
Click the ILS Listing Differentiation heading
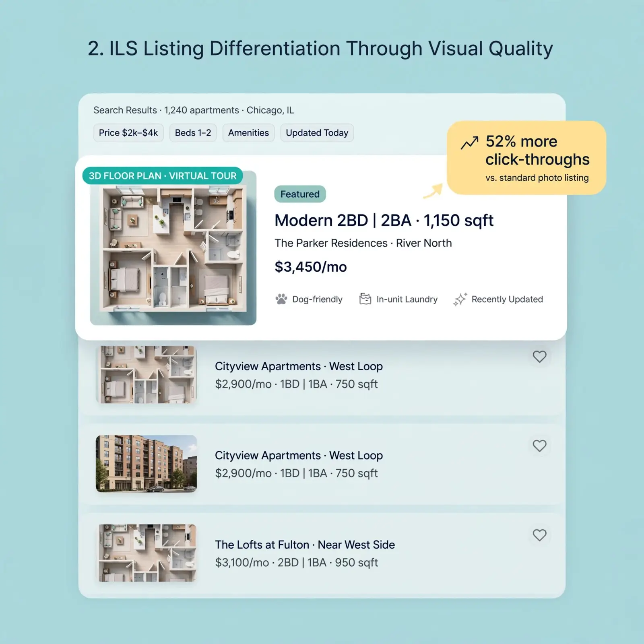tap(320, 49)
